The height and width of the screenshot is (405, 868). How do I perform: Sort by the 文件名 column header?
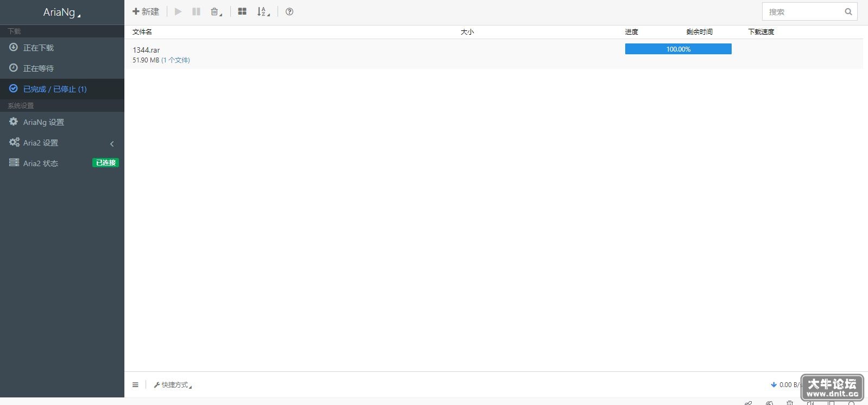(x=142, y=32)
